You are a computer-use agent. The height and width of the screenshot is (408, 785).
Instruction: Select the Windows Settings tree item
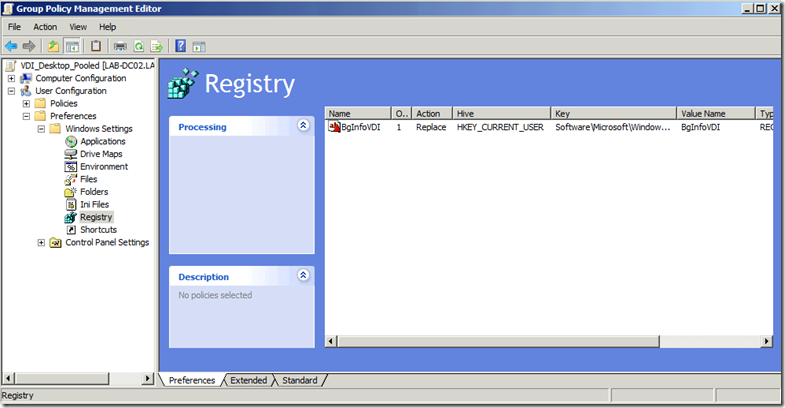(99, 129)
